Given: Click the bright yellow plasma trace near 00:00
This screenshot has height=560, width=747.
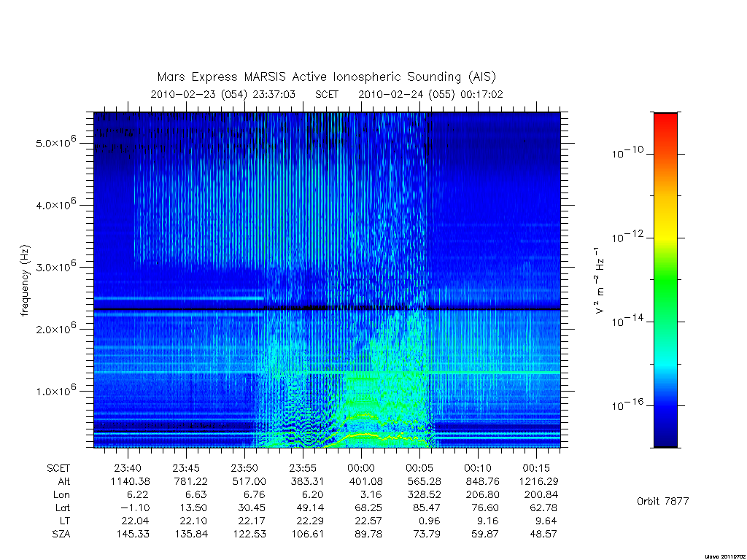Looking at the screenshot, I should coord(365,435).
